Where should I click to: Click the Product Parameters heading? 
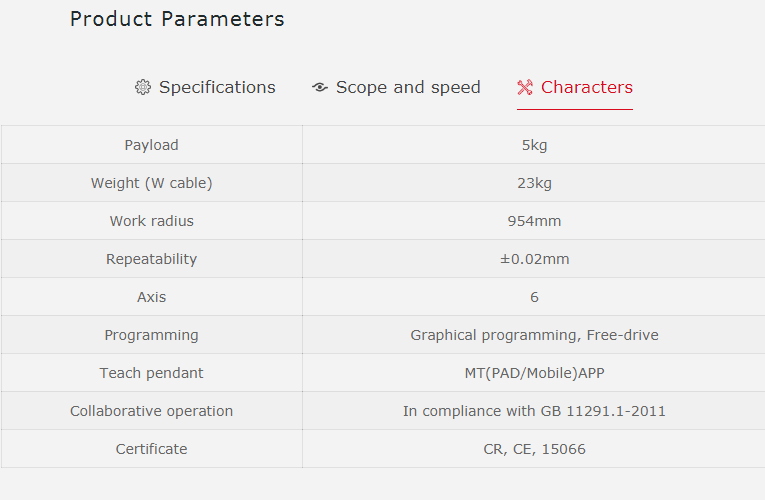point(177,19)
